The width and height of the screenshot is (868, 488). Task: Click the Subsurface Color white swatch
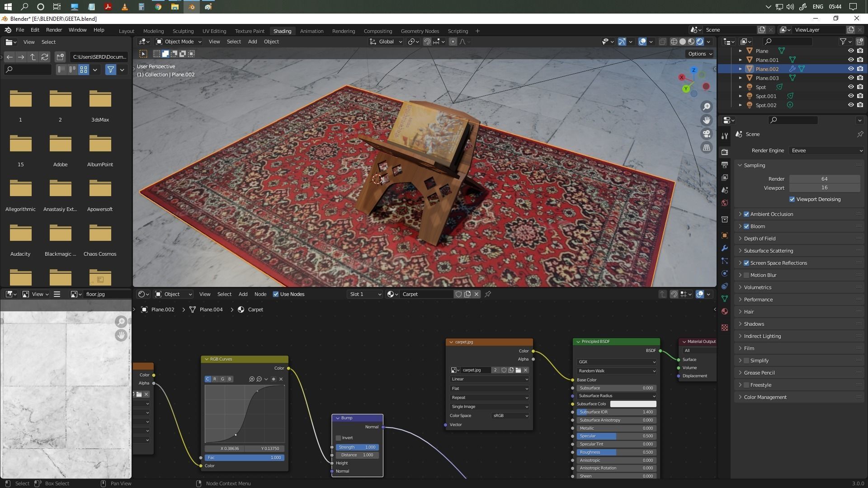[x=633, y=404]
